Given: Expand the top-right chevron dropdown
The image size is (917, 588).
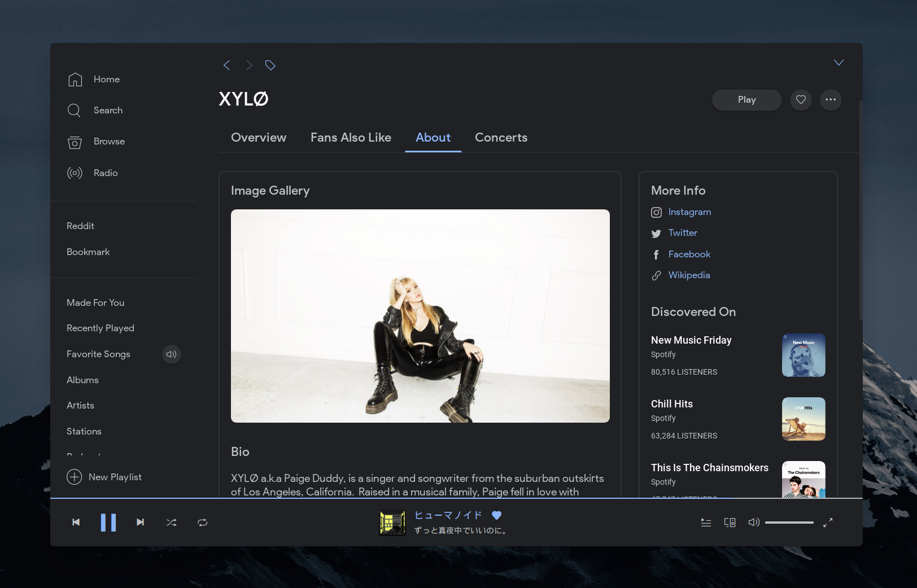Looking at the screenshot, I should click(x=839, y=63).
